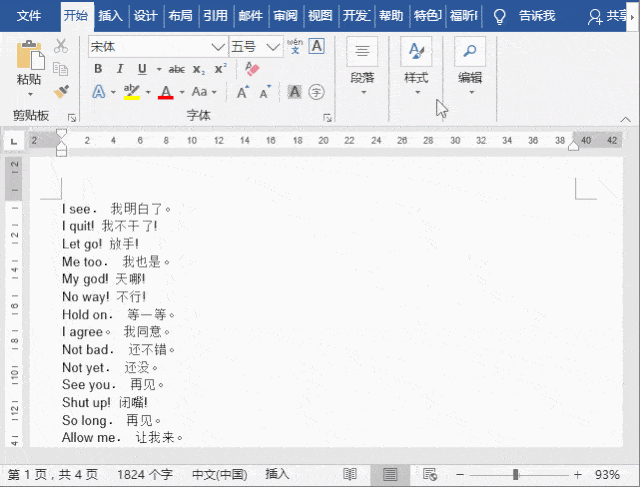The image size is (640, 487).
Task: Apply text effects outlined A
Action: [98, 91]
